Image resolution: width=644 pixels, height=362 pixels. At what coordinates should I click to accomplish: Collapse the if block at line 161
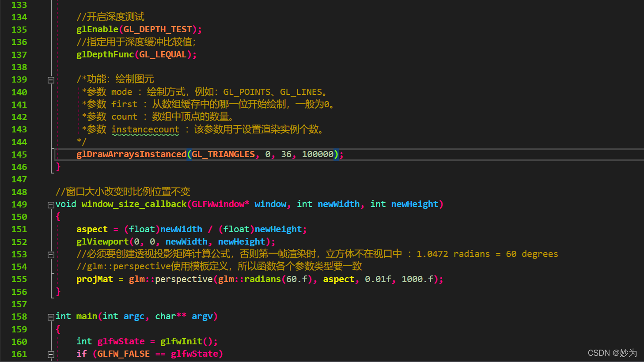pyautogui.click(x=51, y=354)
